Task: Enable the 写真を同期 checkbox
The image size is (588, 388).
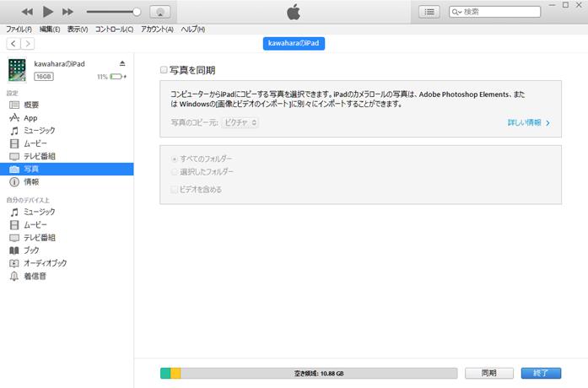Action: point(164,70)
